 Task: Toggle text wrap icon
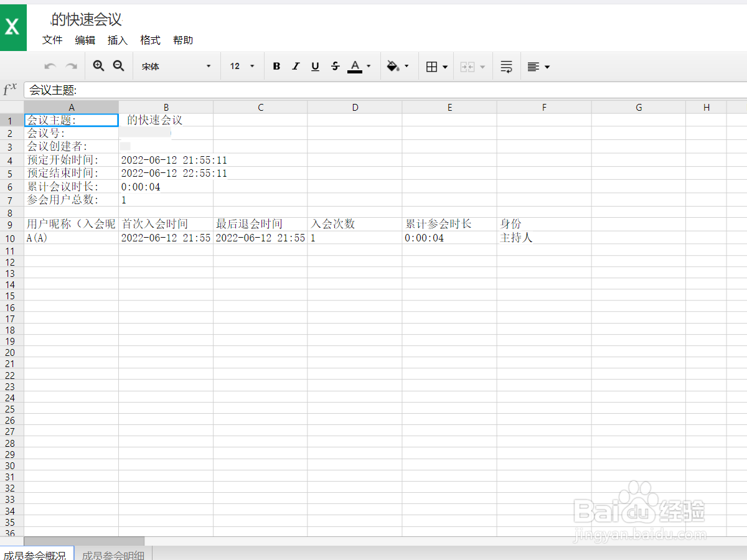[x=507, y=67]
